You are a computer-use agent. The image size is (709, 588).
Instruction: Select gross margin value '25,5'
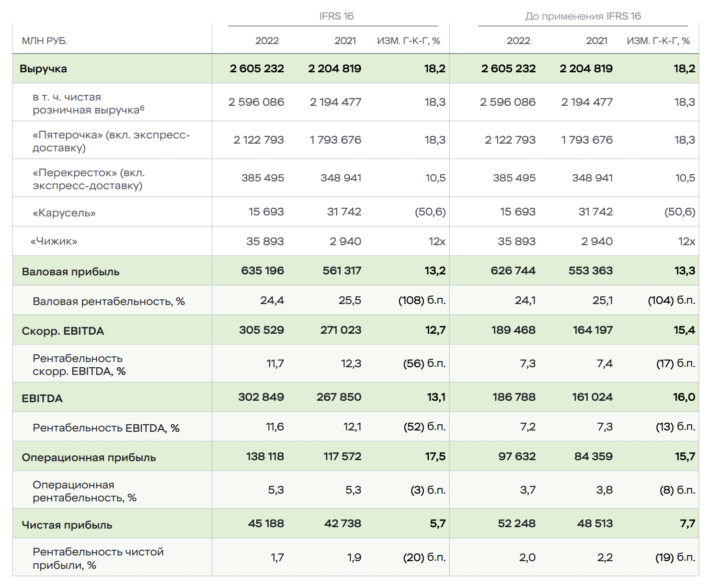(x=350, y=300)
